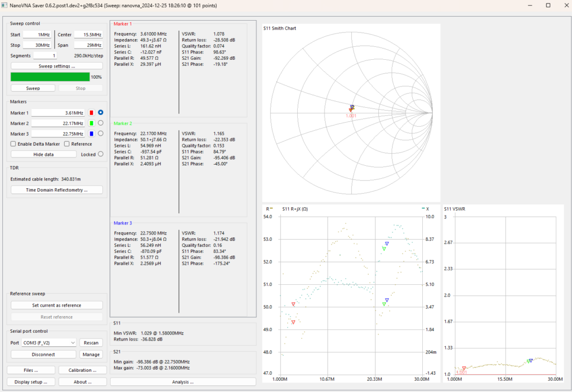Viewport: 572px width, 392px height.
Task: Click the red Marker 1 color swatch
Action: click(92, 113)
